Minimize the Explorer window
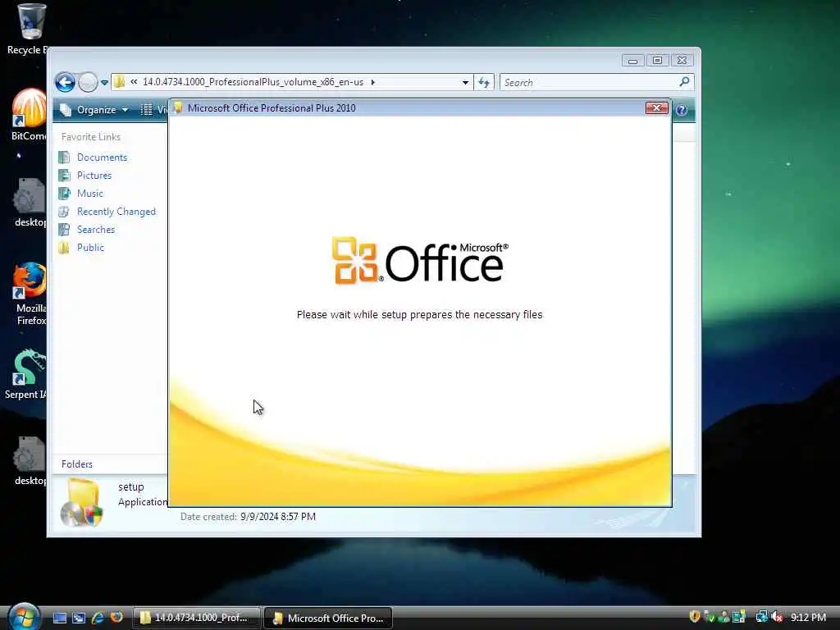This screenshot has height=630, width=840. [632, 61]
